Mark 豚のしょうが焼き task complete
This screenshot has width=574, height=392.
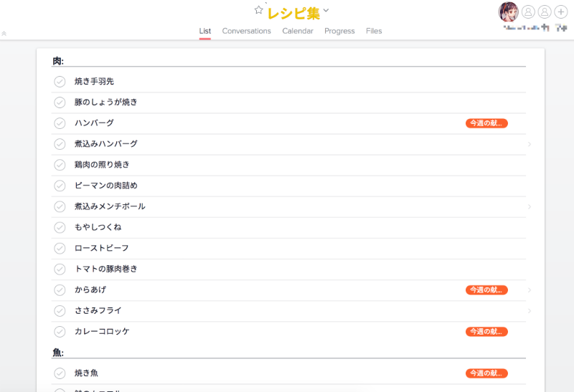pyautogui.click(x=60, y=102)
